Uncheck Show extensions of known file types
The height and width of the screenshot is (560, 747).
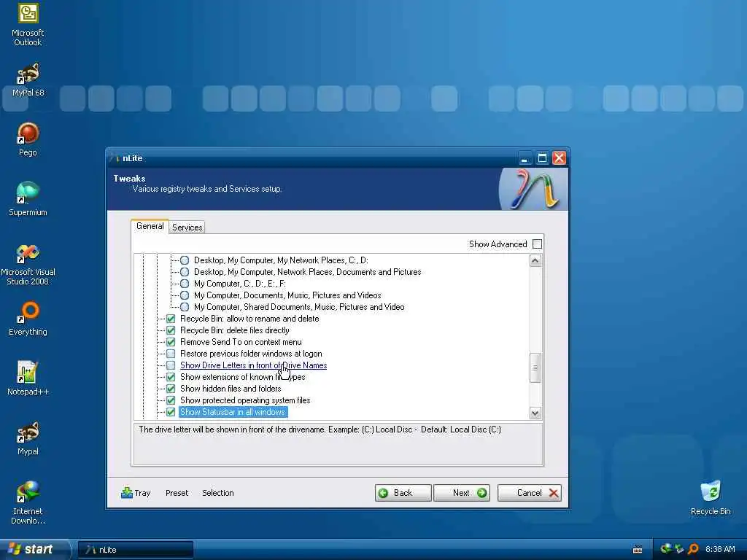(171, 377)
